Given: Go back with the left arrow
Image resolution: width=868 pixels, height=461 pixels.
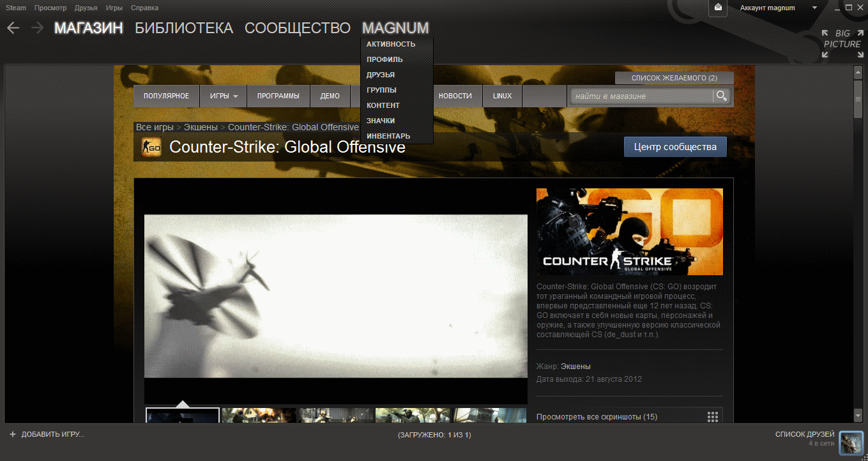Looking at the screenshot, I should pos(13,28).
